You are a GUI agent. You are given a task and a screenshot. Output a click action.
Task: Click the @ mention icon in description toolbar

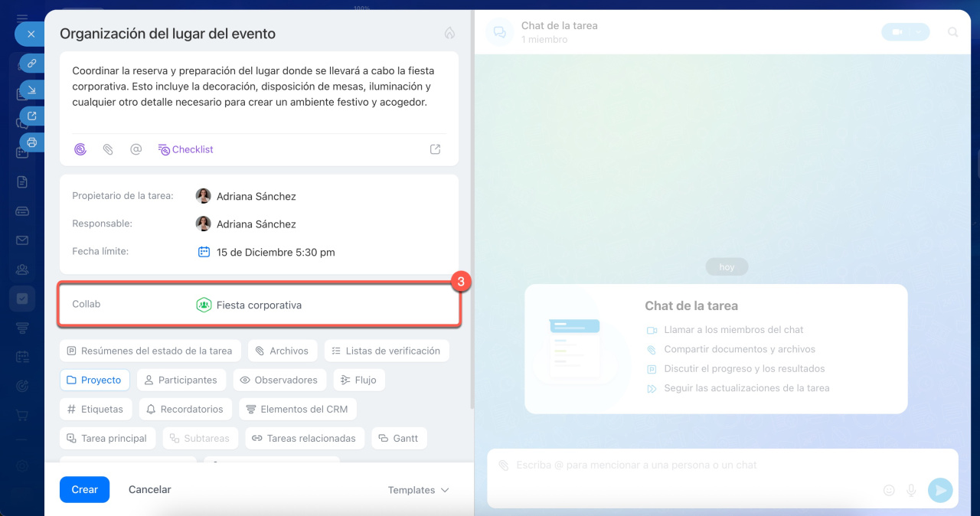(x=136, y=149)
